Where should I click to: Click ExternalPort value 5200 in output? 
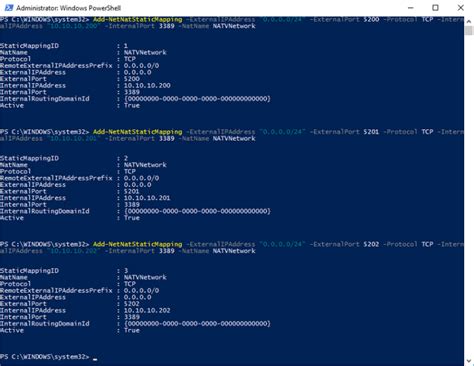pos(132,79)
